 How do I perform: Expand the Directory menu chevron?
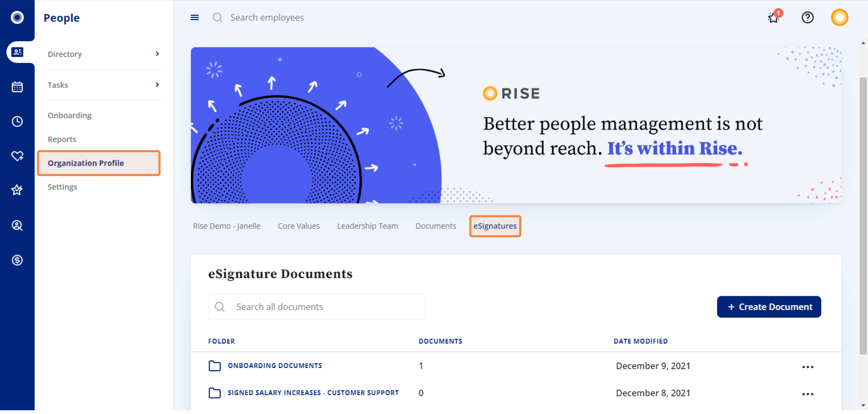pyautogui.click(x=157, y=54)
